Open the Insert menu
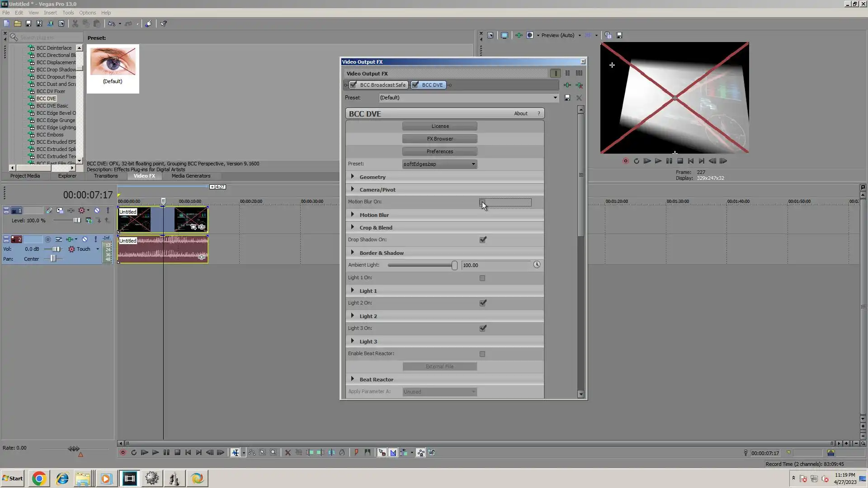868x488 pixels. coord(50,13)
